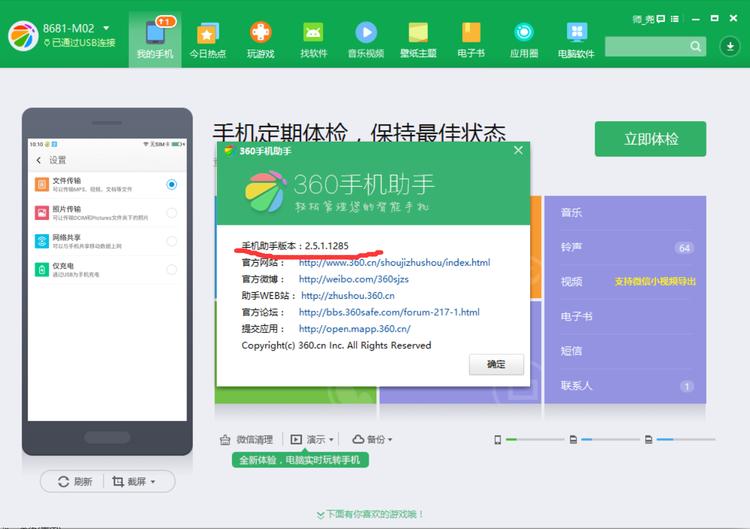Viewport: 750px width, 529px height.
Task: Open 联系人 in the purple panel
Action: pyautogui.click(x=625, y=386)
